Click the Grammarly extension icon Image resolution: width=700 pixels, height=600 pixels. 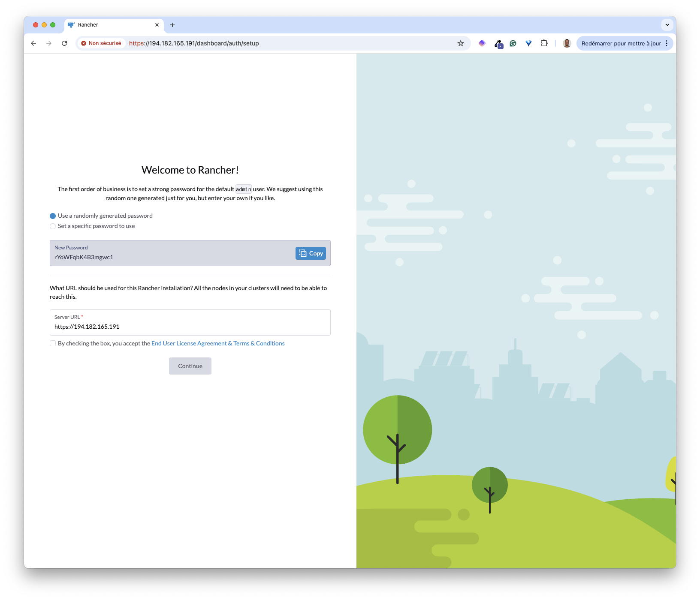(513, 43)
